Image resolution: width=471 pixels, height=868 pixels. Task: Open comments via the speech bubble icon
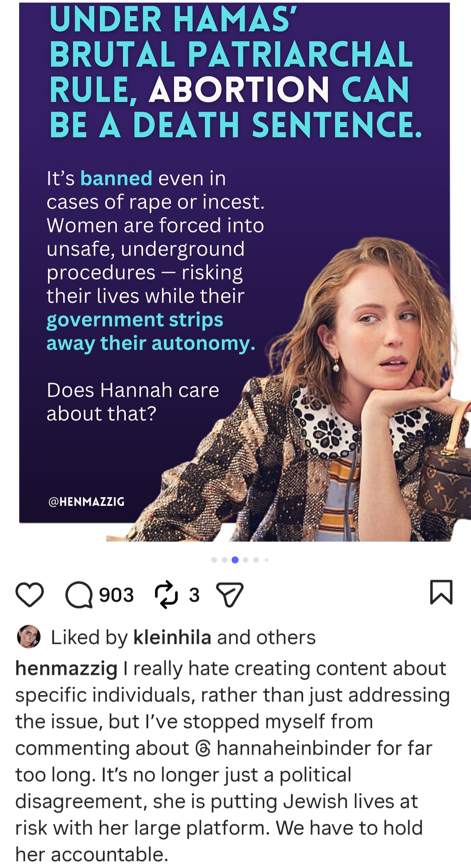point(79,595)
